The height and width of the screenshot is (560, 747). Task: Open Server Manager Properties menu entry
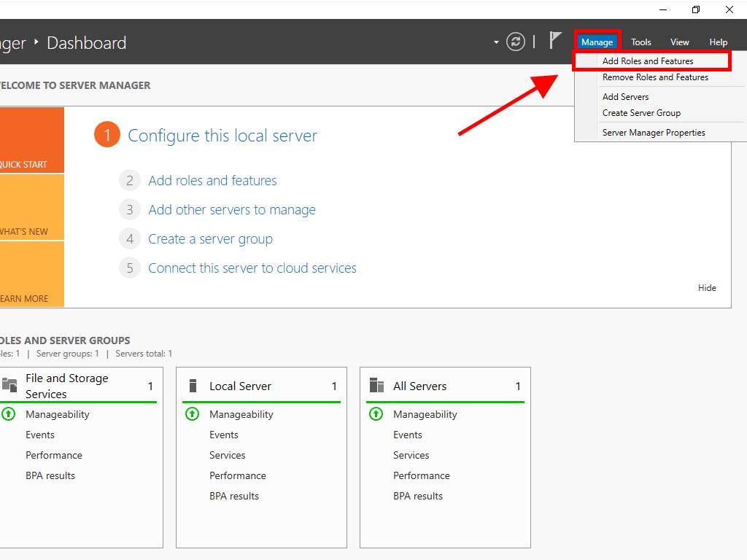click(660, 133)
